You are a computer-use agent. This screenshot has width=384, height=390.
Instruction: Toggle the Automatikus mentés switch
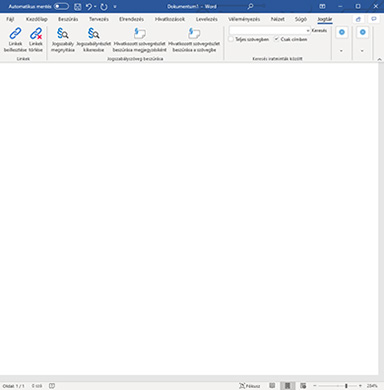point(61,6)
